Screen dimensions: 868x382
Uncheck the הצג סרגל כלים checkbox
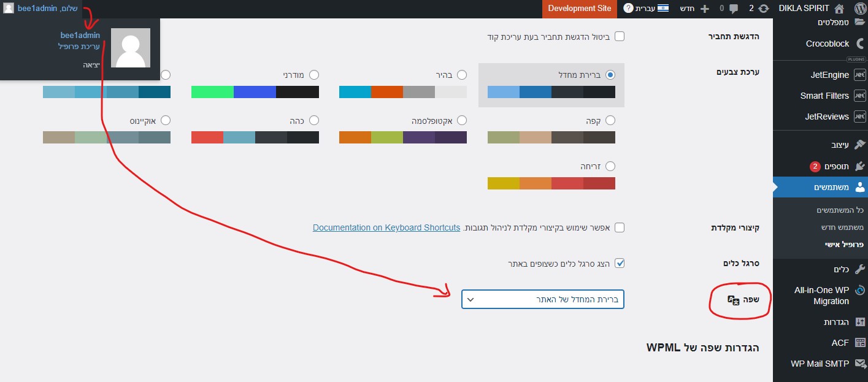tap(620, 263)
